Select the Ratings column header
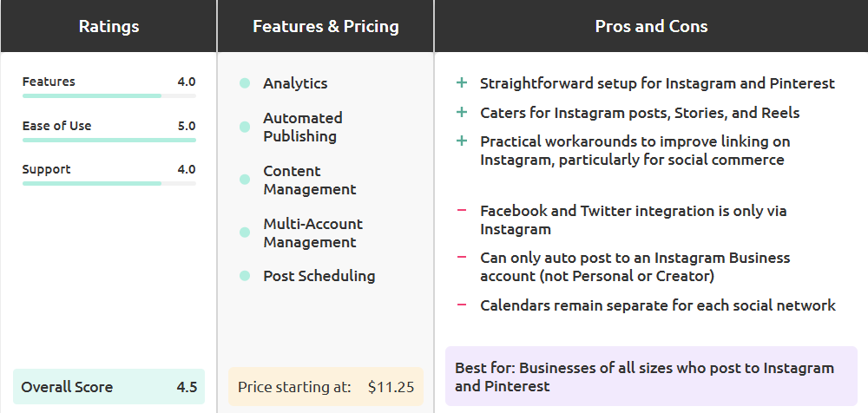 pyautogui.click(x=108, y=26)
